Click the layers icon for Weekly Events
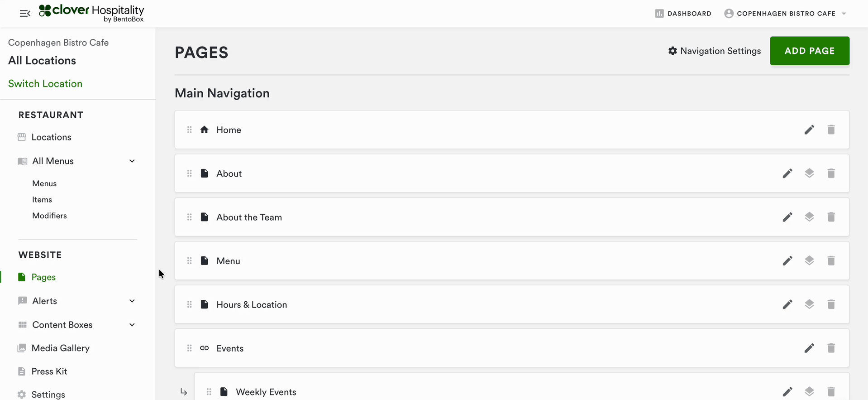868x400 pixels. pyautogui.click(x=809, y=391)
